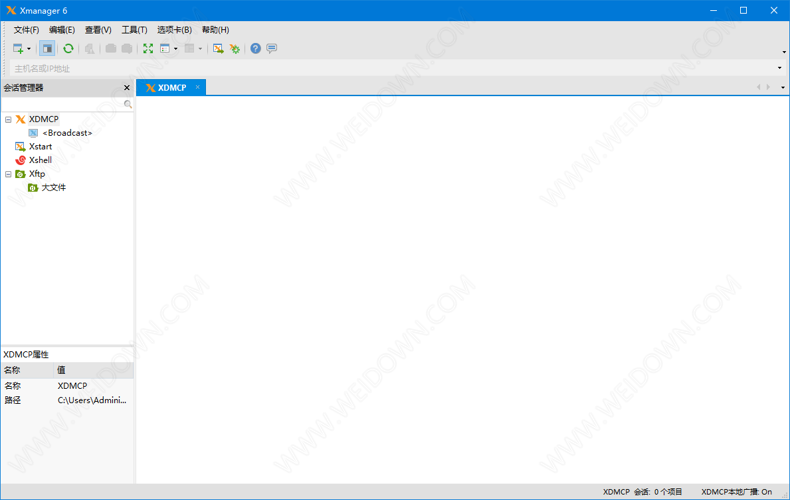
Task: Open the 文件(F) menu
Action: [26, 30]
